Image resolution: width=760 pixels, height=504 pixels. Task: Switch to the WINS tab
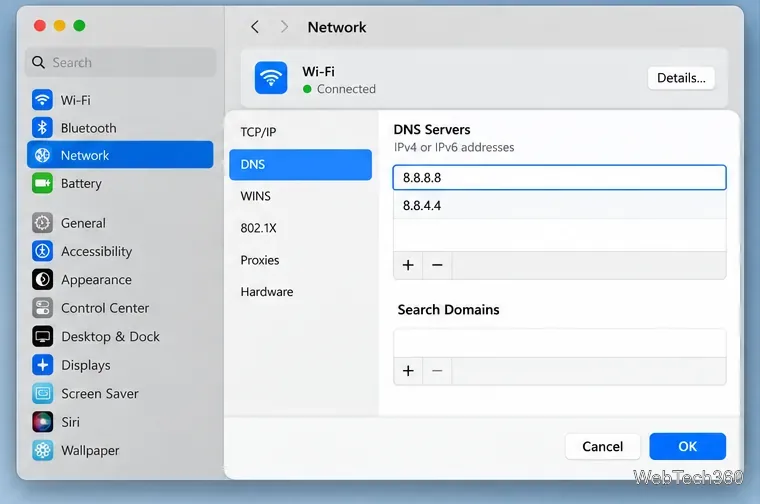pyautogui.click(x=301, y=196)
